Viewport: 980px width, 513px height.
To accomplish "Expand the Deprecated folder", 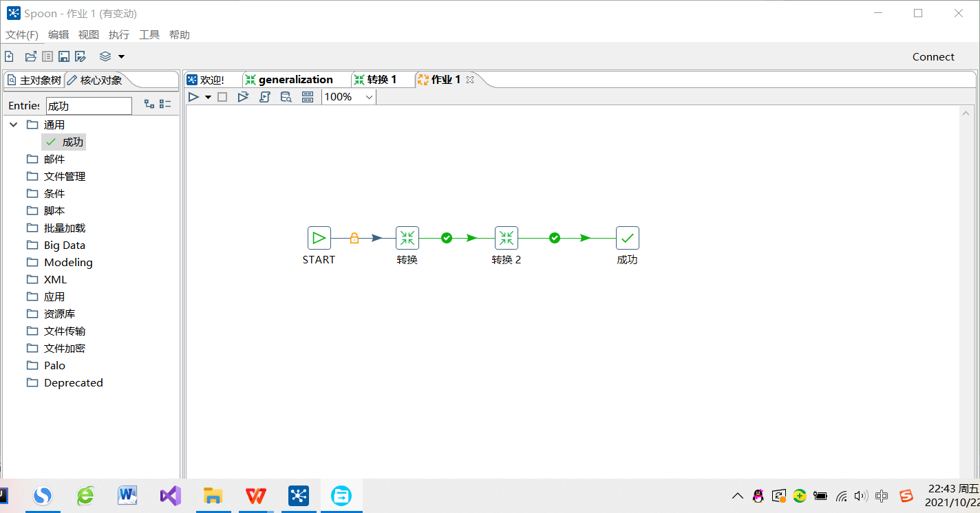I will (65, 382).
